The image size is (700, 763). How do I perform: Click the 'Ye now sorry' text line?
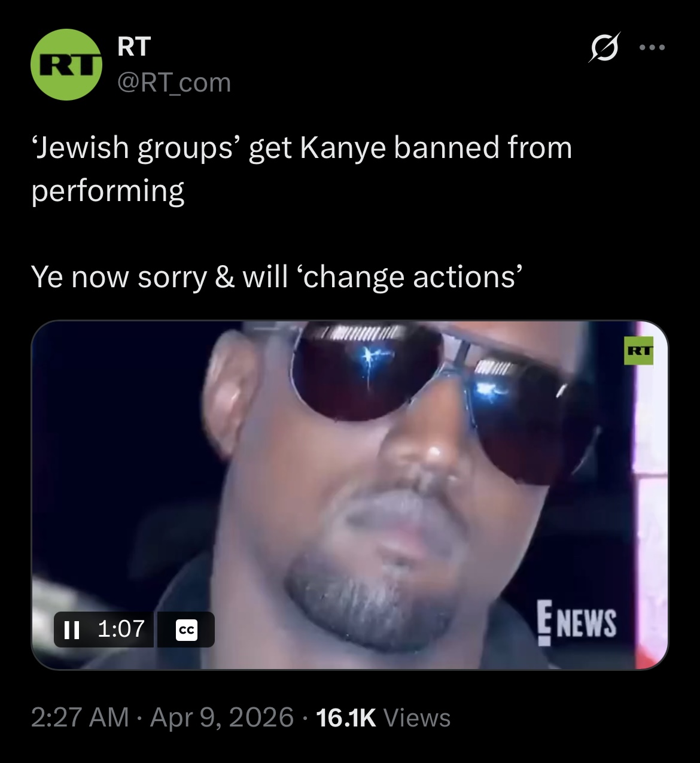pos(277,277)
